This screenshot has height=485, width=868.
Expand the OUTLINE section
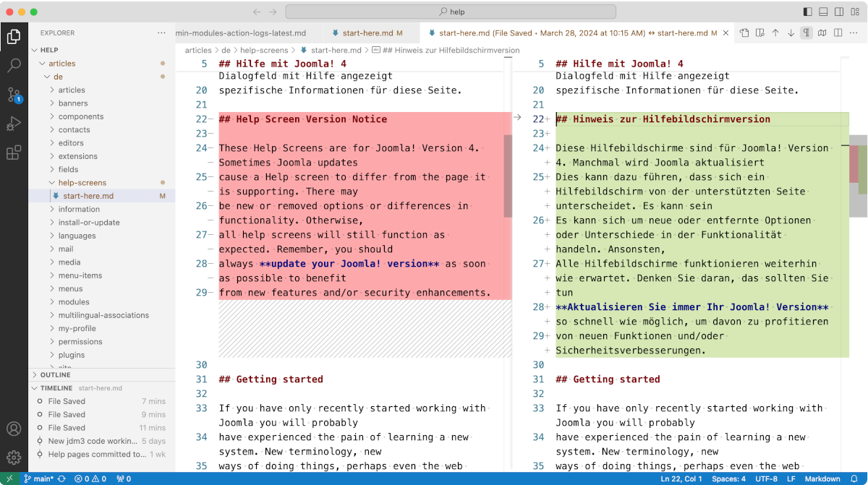[101, 375]
